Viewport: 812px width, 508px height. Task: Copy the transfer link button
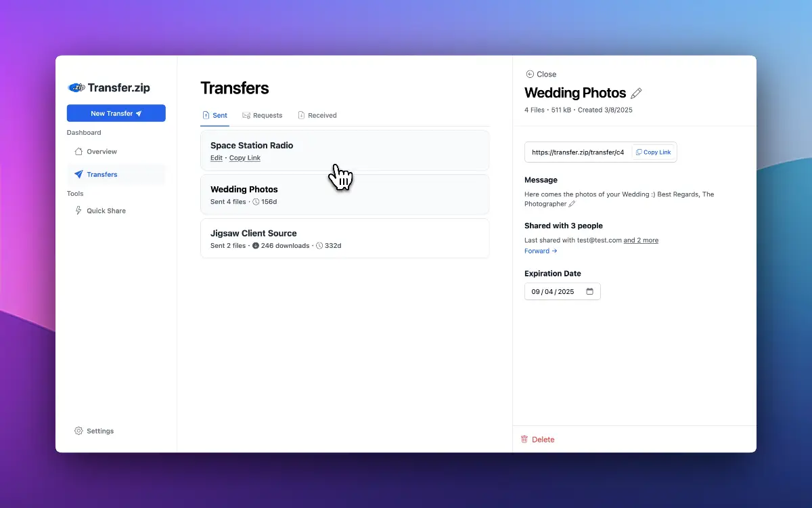tap(654, 152)
